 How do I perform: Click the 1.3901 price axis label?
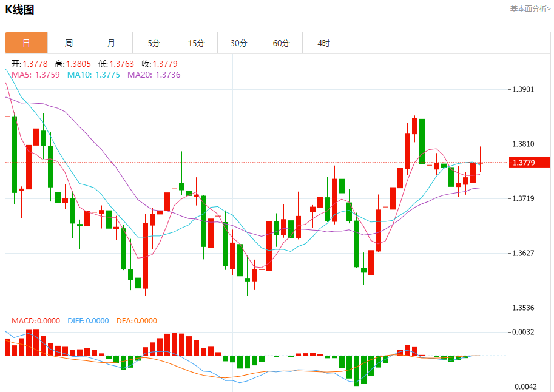coord(523,89)
